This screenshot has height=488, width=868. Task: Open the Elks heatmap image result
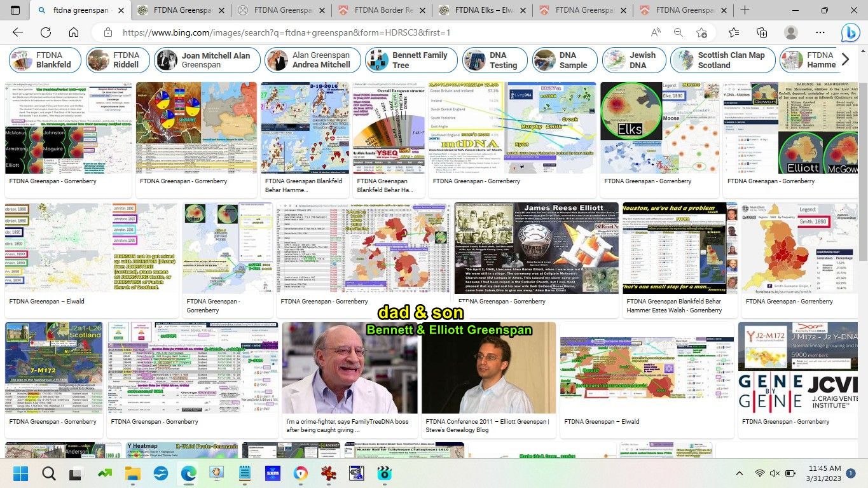coord(659,127)
